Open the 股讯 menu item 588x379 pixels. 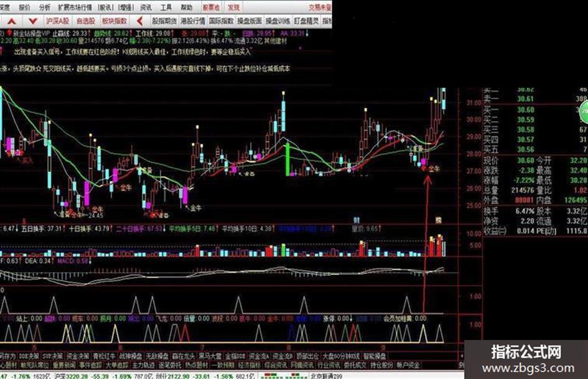105,7
